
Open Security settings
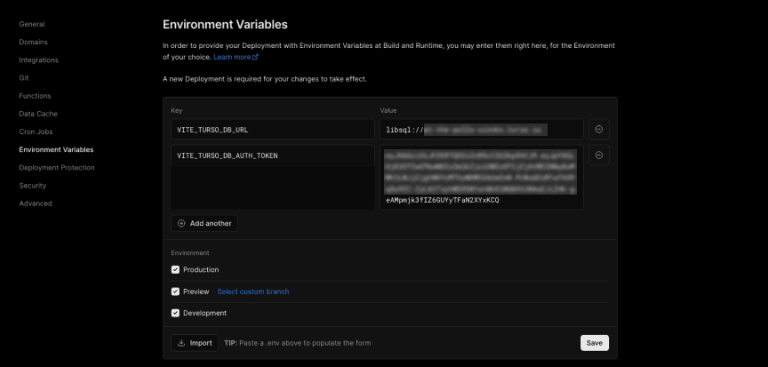point(32,186)
